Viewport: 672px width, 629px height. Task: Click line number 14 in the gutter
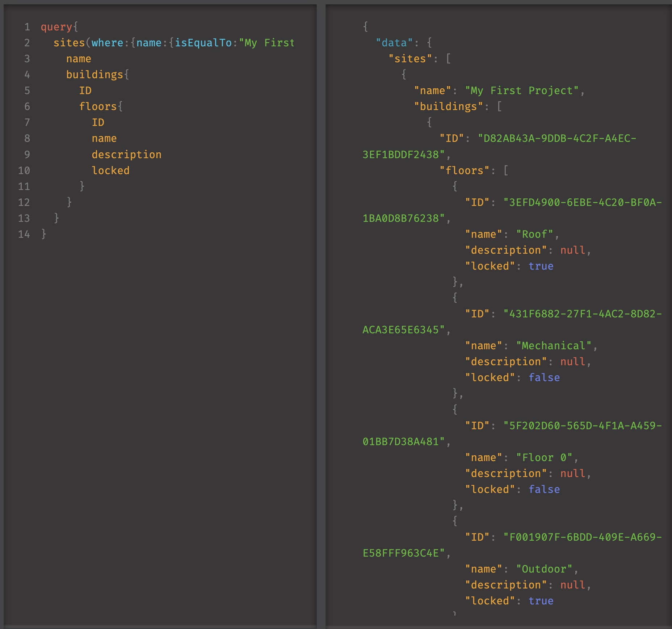[x=24, y=234]
